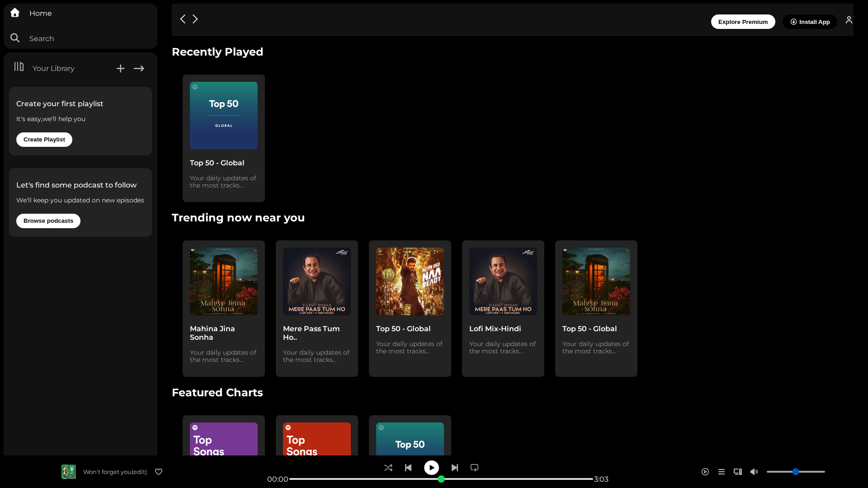The height and width of the screenshot is (488, 868).
Task: Open Mahina Jina Sonha card
Action: click(224, 309)
